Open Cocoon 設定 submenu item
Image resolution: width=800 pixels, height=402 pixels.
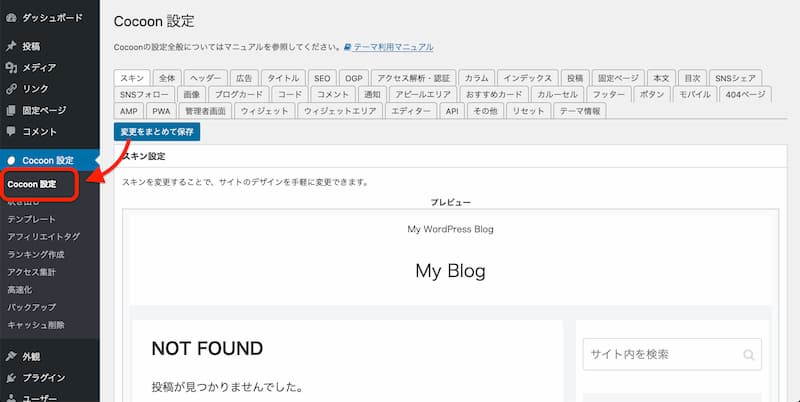click(x=32, y=184)
